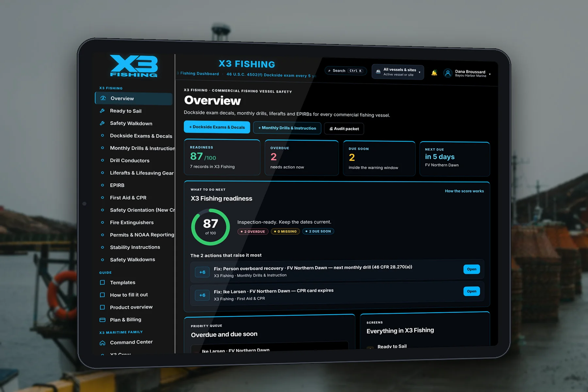
Task: Click the Overview gauge icon in sidebar
Action: [103, 98]
